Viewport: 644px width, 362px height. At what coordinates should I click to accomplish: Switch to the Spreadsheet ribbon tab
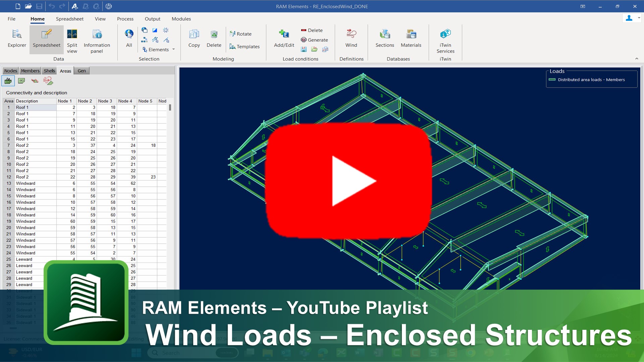(69, 19)
